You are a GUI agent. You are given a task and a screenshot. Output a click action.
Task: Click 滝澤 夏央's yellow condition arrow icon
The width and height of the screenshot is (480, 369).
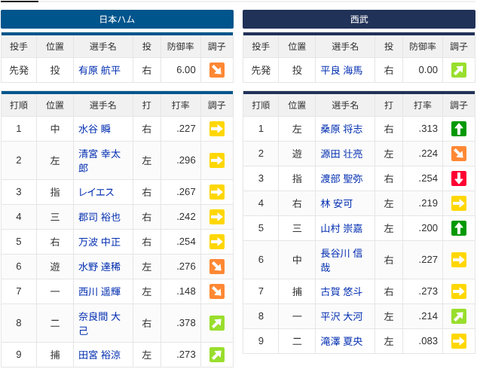coord(459,341)
